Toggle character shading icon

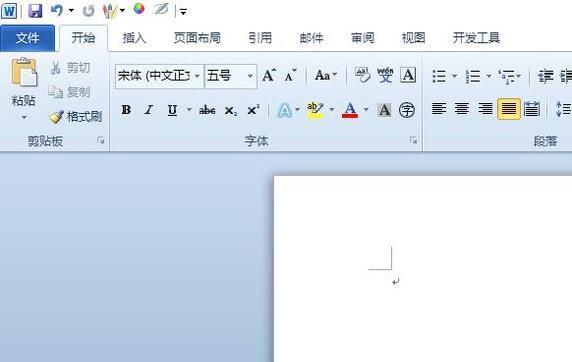coord(384,110)
